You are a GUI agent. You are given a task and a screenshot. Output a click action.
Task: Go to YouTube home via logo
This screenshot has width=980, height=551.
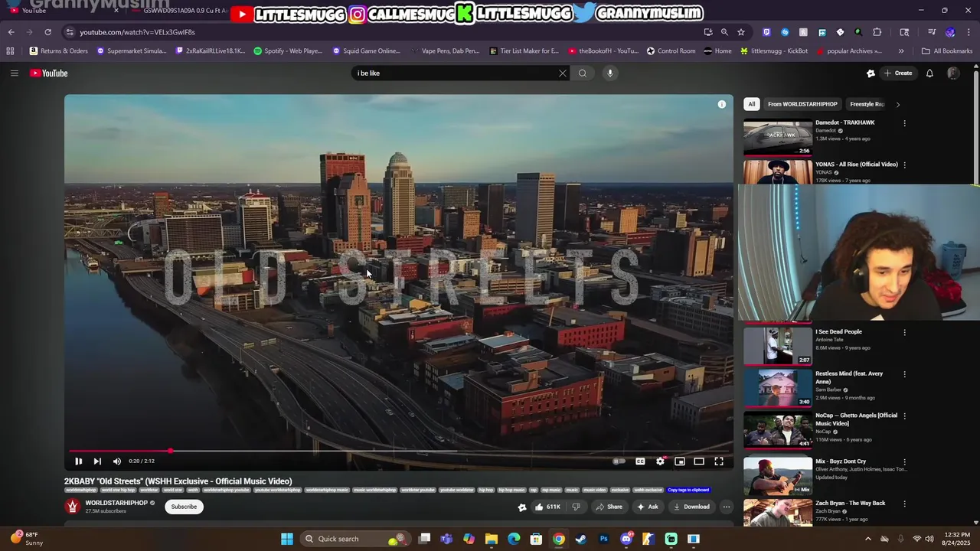point(49,73)
